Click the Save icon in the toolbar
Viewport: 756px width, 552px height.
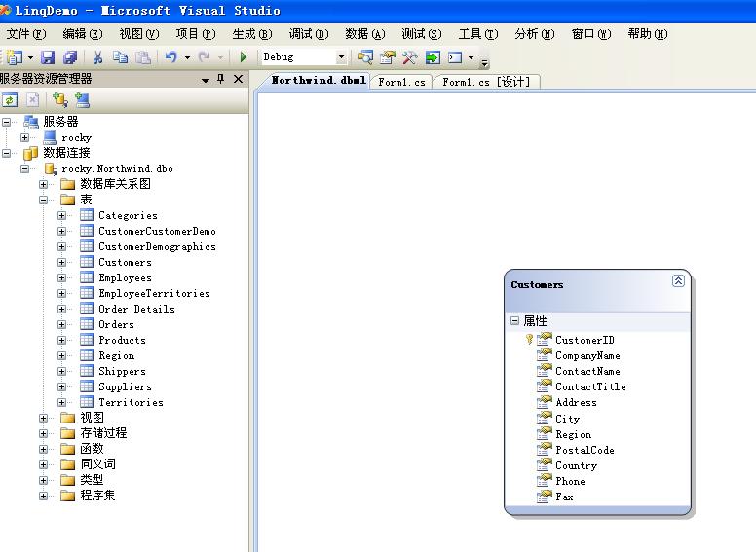click(x=47, y=57)
